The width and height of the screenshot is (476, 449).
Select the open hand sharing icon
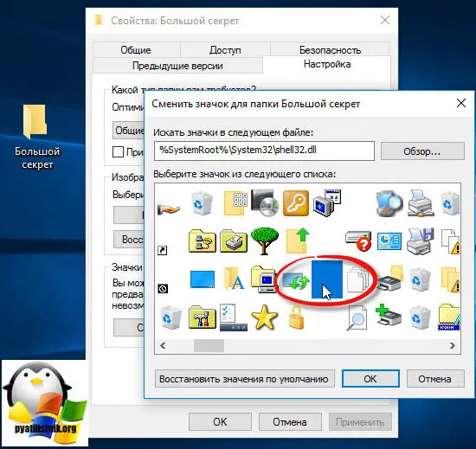pyautogui.click(x=169, y=209)
